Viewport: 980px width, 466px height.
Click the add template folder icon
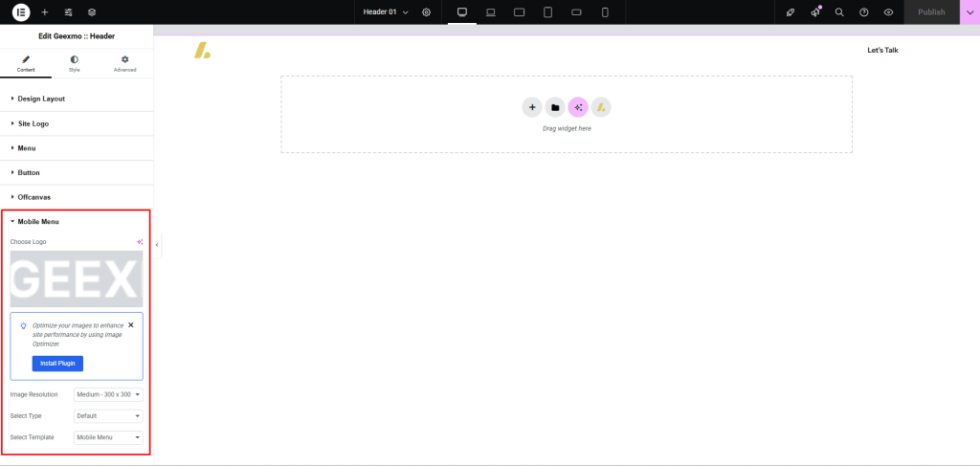[x=555, y=107]
